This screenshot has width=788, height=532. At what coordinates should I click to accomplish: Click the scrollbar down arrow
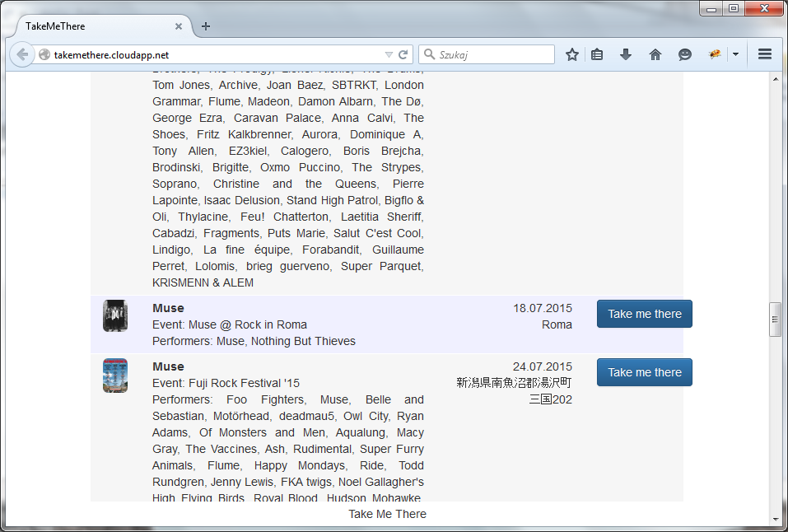[775, 519]
